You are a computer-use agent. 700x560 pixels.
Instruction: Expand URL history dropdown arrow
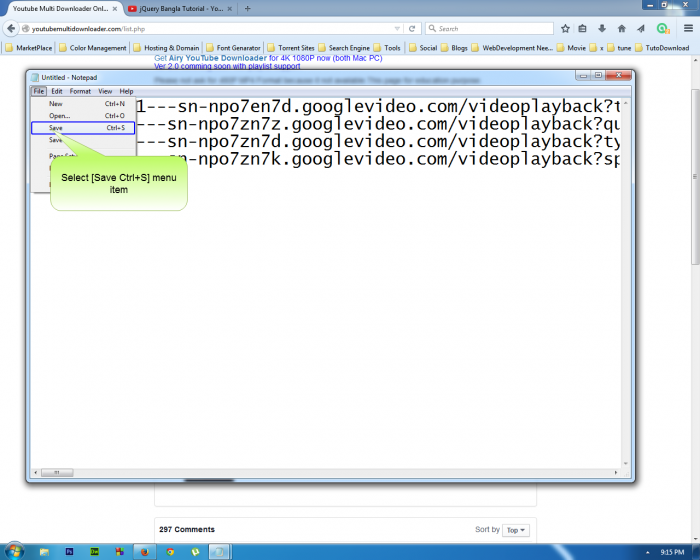click(x=397, y=29)
